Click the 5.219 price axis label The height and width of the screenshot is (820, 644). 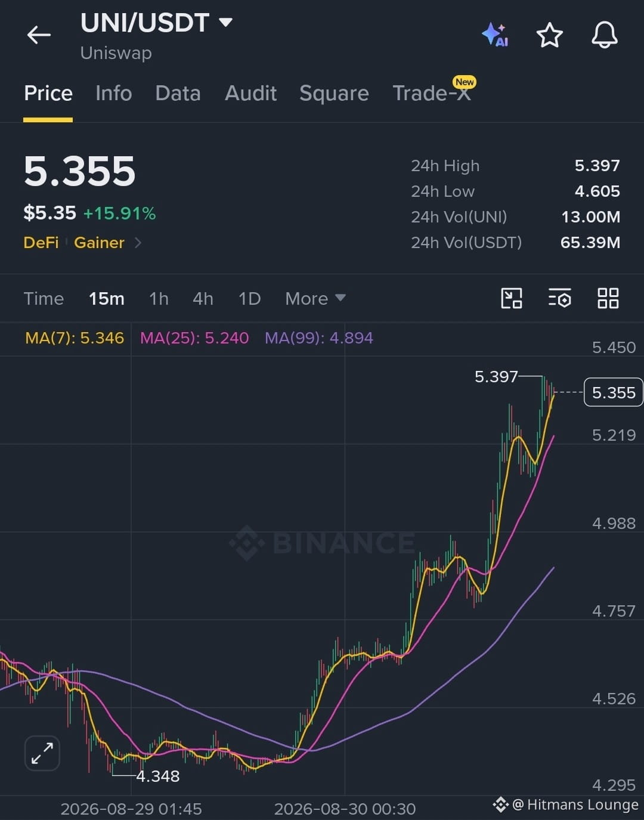(614, 435)
